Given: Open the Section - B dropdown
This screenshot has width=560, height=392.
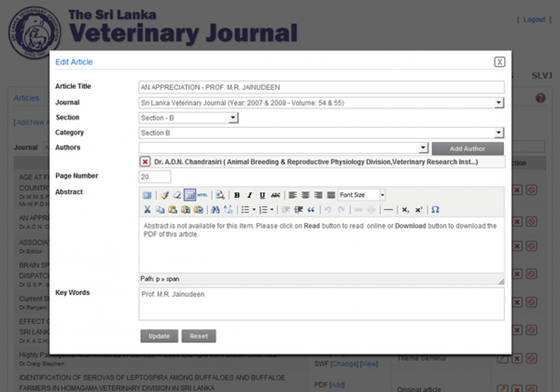Looking at the screenshot, I should (188, 118).
